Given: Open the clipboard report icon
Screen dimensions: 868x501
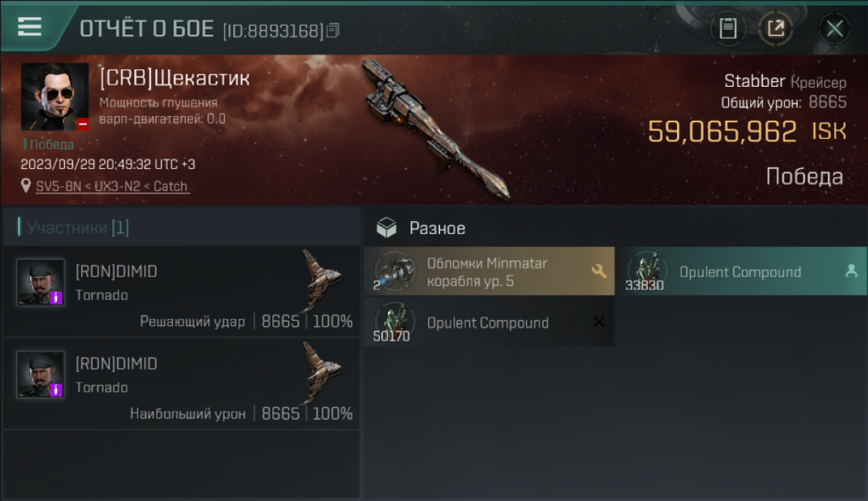Looking at the screenshot, I should point(728,29).
